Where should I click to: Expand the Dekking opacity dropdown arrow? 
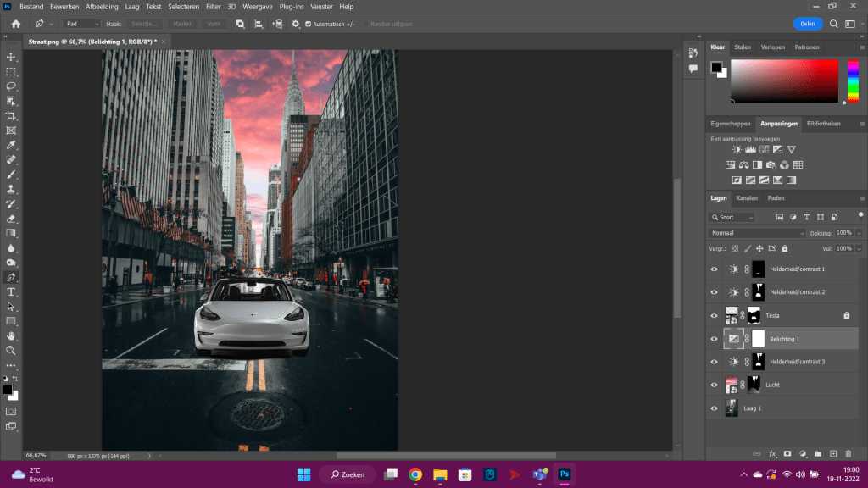[859, 233]
